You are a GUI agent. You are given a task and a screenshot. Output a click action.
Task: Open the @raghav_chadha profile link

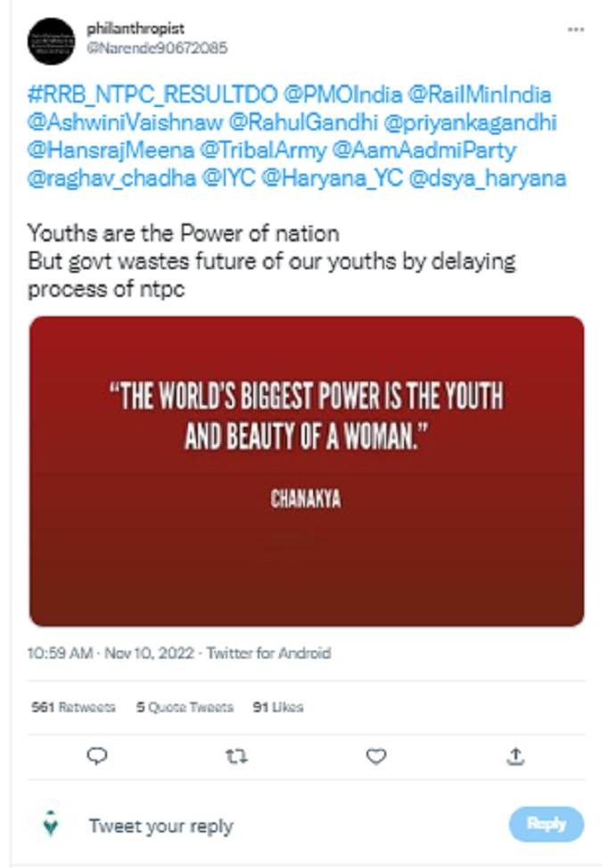coord(111,178)
